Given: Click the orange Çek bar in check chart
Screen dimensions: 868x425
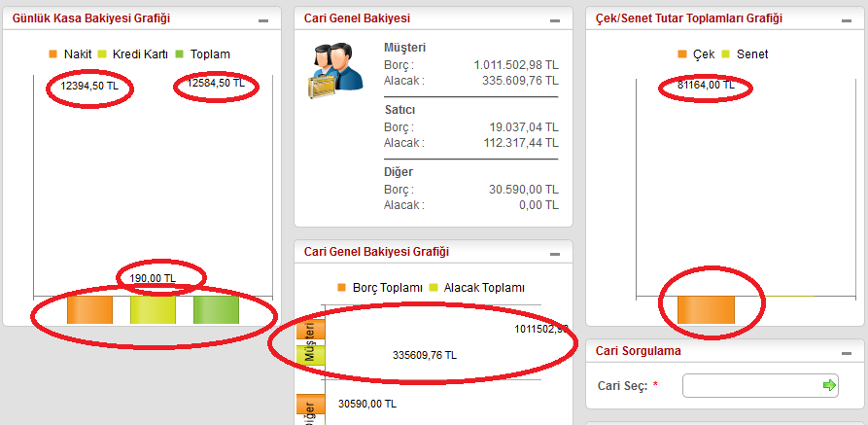Looking at the screenshot, I should [706, 309].
